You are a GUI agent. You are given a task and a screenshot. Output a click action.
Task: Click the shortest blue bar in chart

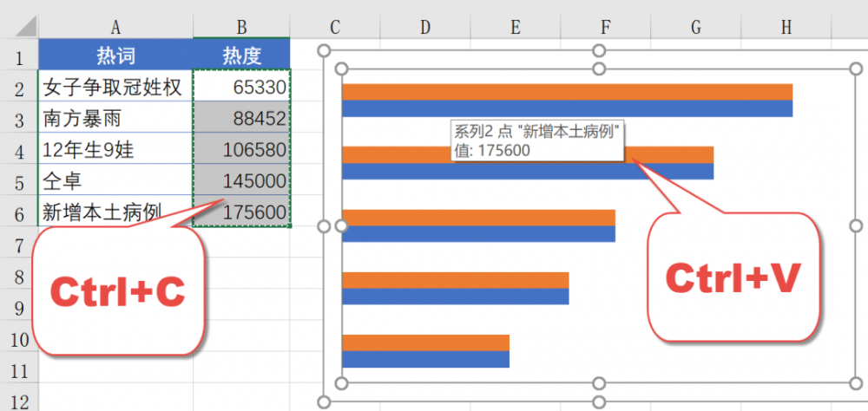tap(425, 359)
